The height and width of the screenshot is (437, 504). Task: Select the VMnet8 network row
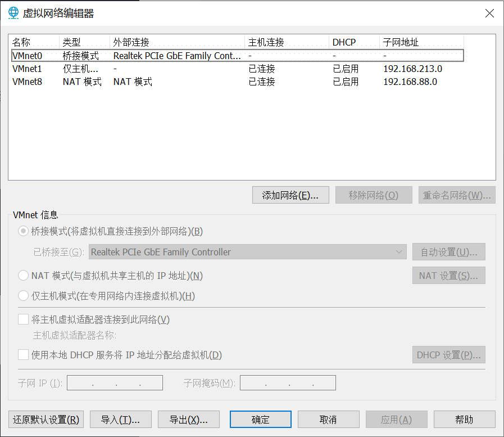238,82
